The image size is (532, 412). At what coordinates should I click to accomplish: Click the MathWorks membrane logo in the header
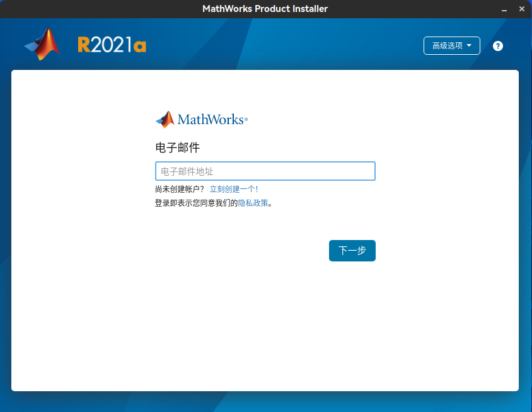[x=42, y=44]
